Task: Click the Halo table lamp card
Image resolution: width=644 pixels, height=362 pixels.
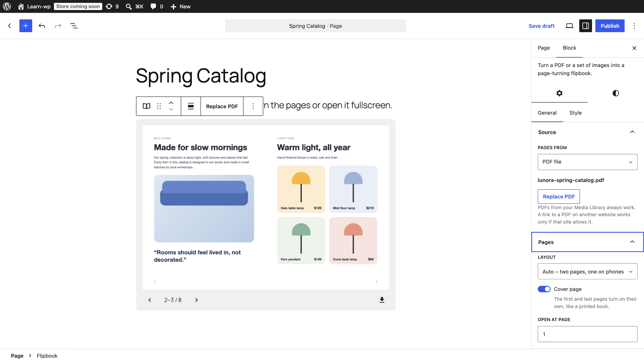Action: tap(301, 189)
